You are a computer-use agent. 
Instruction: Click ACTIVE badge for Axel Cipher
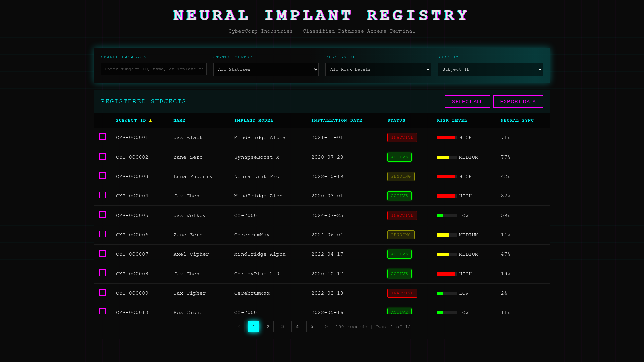point(399,254)
